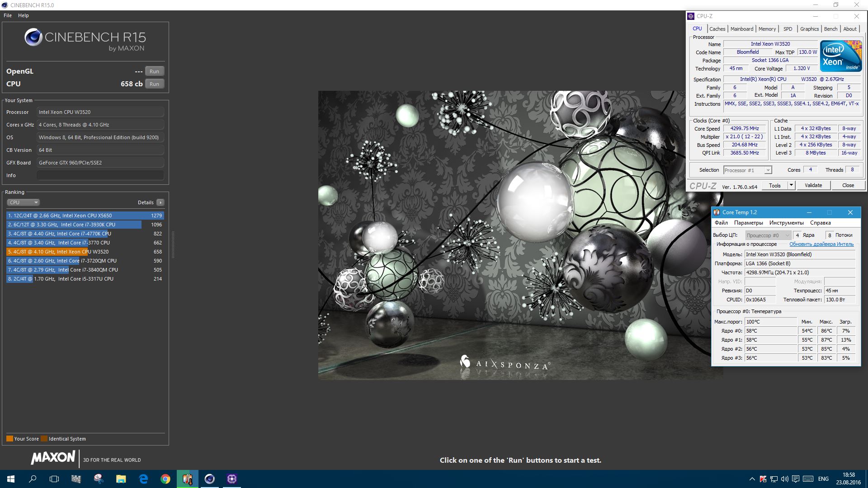Screen dimensions: 868x488
Task: Open the Details arrow in the Ranking panel
Action: click(160, 202)
